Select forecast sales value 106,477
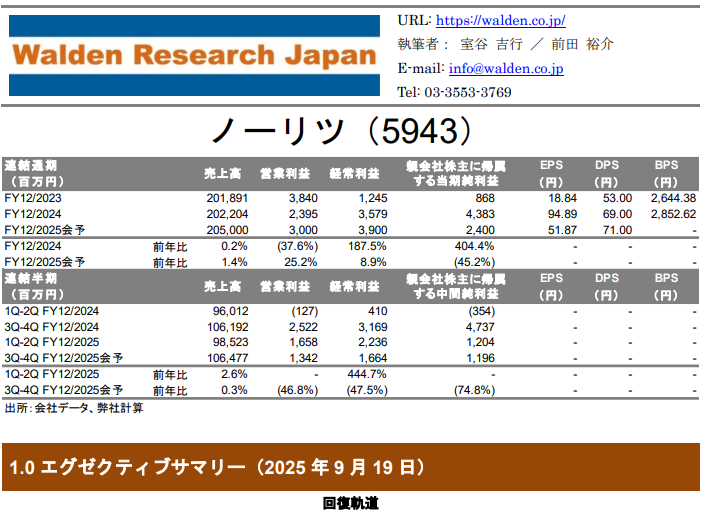The height and width of the screenshot is (510, 701). coord(228,358)
